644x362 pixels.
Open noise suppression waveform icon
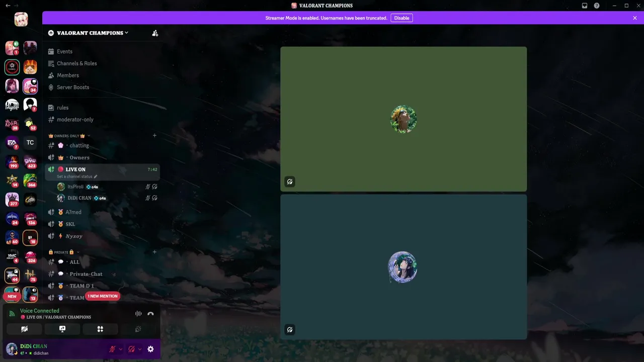[138, 314]
